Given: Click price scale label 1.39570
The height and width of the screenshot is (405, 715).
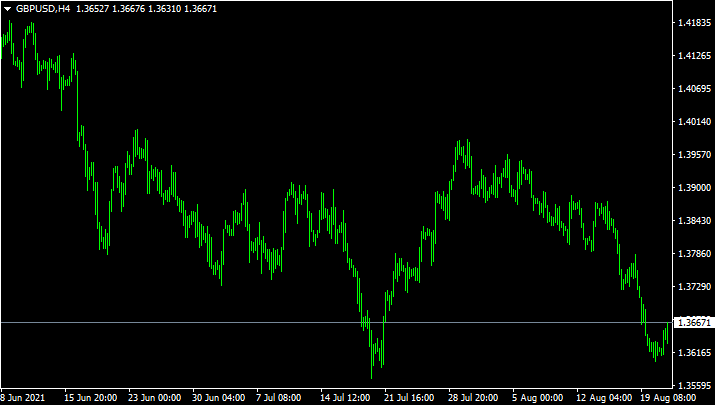Looking at the screenshot, I should click(x=695, y=154).
